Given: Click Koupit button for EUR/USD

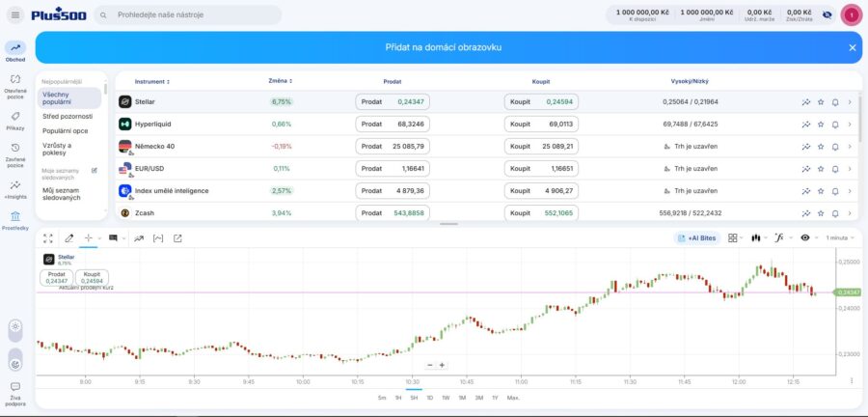Looking at the screenshot, I should 541,168.
